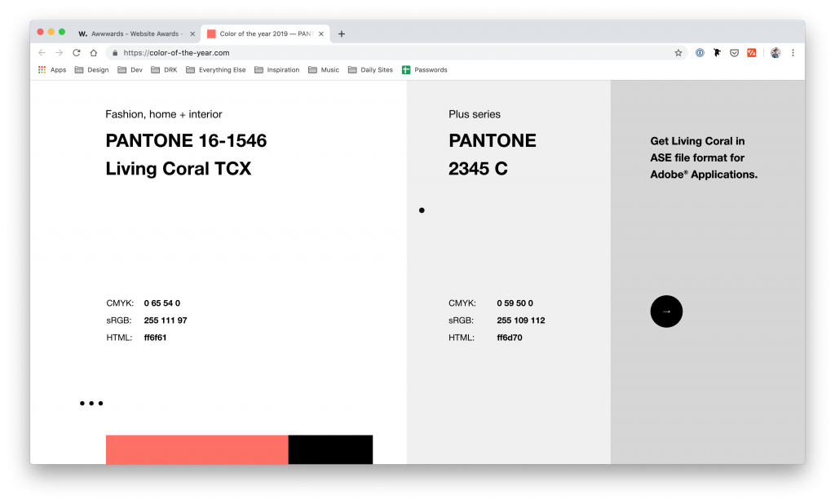The image size is (835, 504).
Task: Click the PANTONE 16-1546 heading
Action: 186,140
